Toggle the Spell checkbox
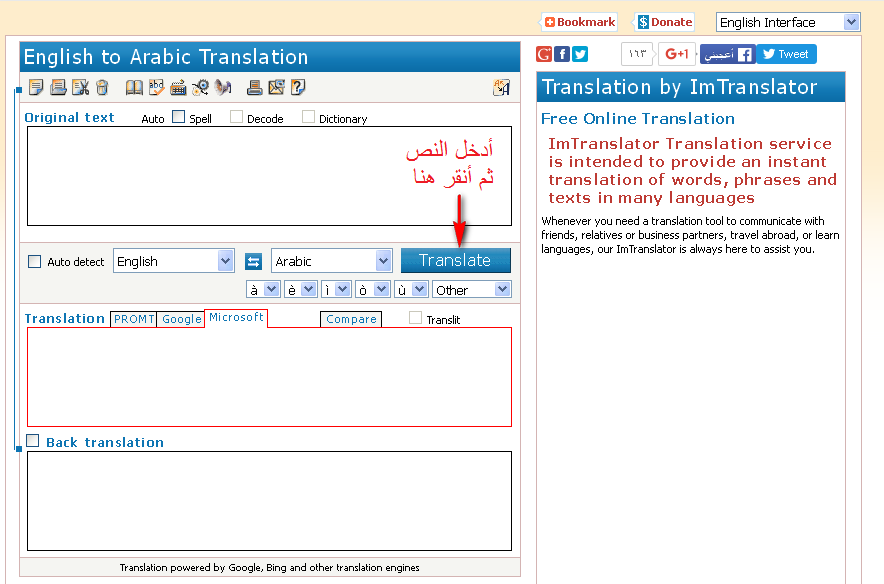 click(179, 117)
